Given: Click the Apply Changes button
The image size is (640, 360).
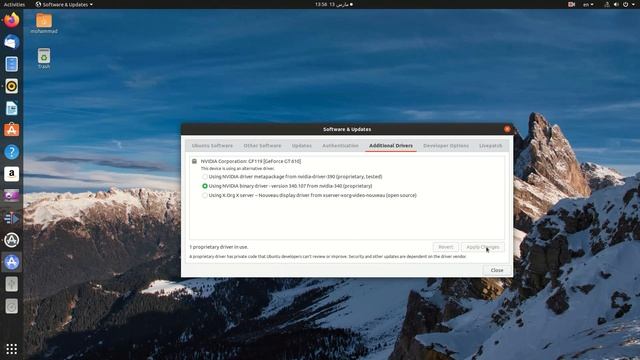Looking at the screenshot, I should pos(482,247).
